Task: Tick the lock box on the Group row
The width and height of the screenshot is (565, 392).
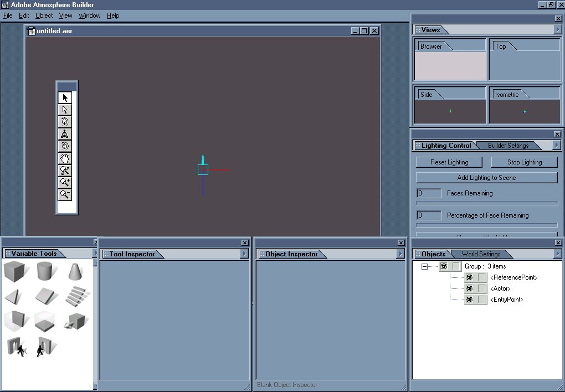Action: tap(456, 266)
